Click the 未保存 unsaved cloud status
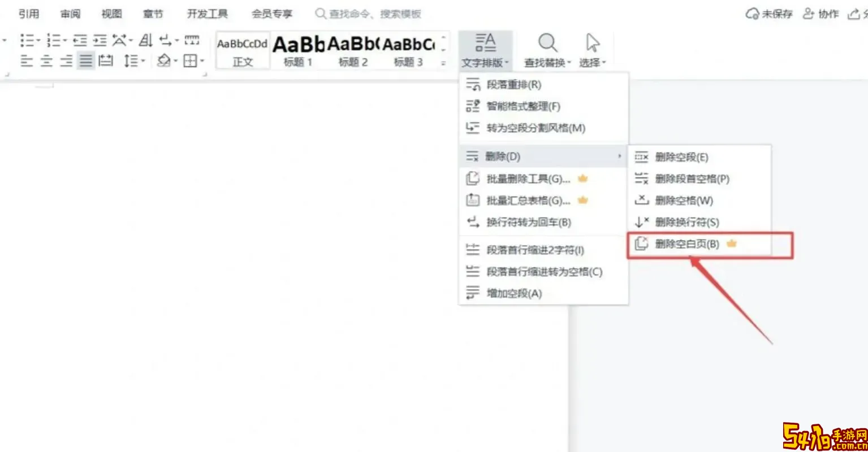 click(x=769, y=14)
